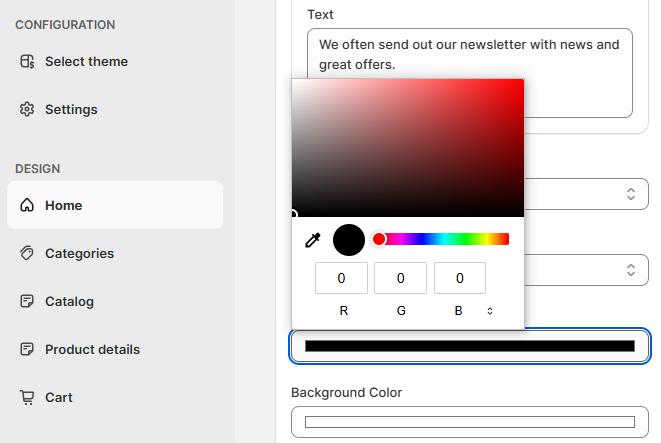Click the selection handle in the color area
661x443 pixels.
click(293, 215)
